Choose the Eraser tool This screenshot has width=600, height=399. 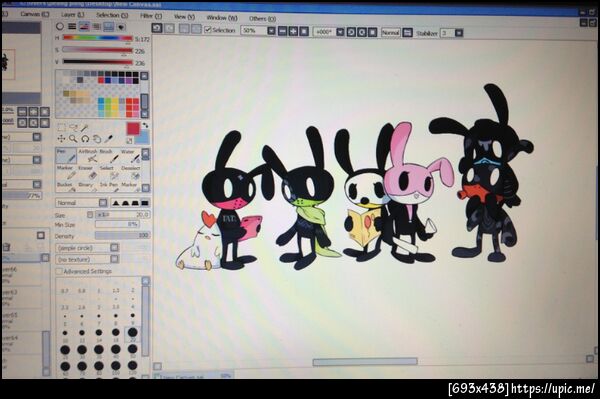pyautogui.click(x=88, y=173)
